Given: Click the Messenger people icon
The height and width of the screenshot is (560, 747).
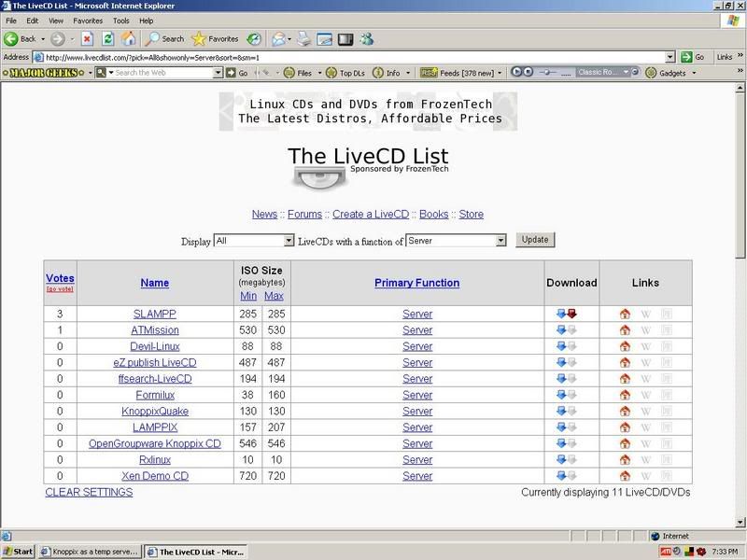Looking at the screenshot, I should coord(367,39).
